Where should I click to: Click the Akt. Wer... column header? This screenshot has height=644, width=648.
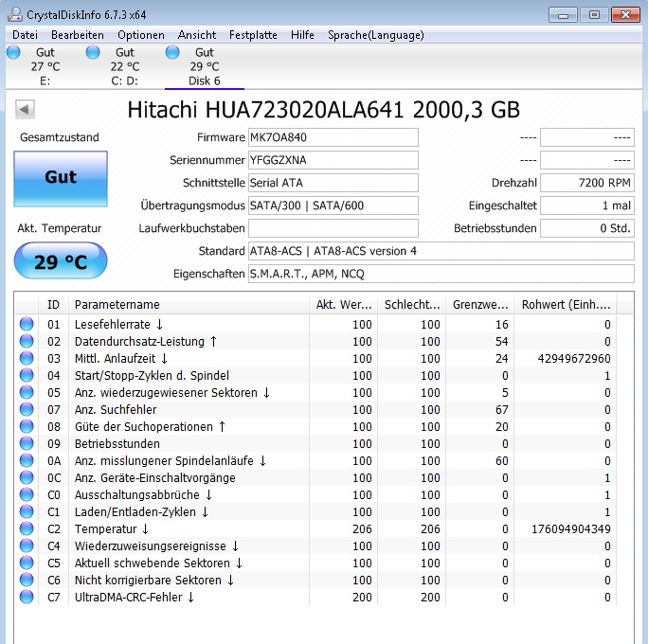click(344, 304)
